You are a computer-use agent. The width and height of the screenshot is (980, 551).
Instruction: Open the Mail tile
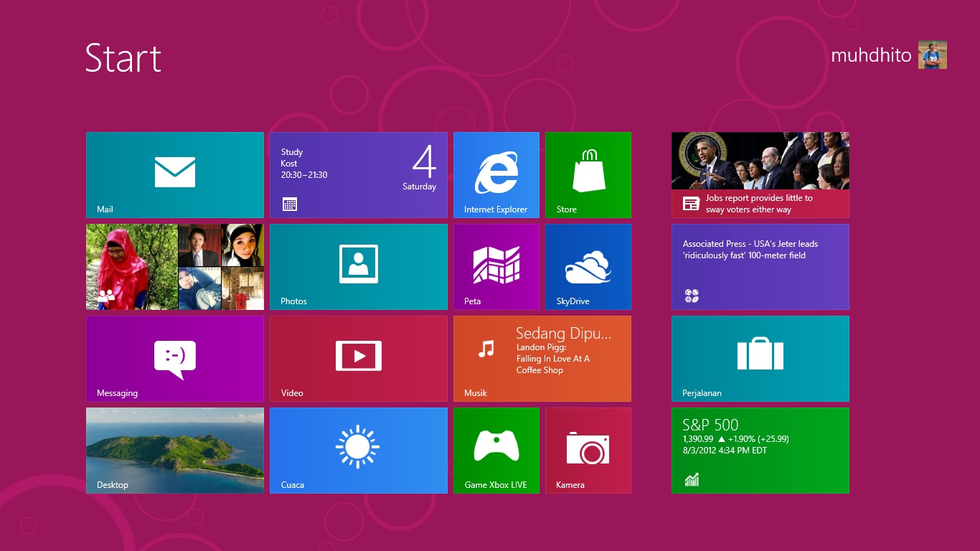tap(175, 174)
